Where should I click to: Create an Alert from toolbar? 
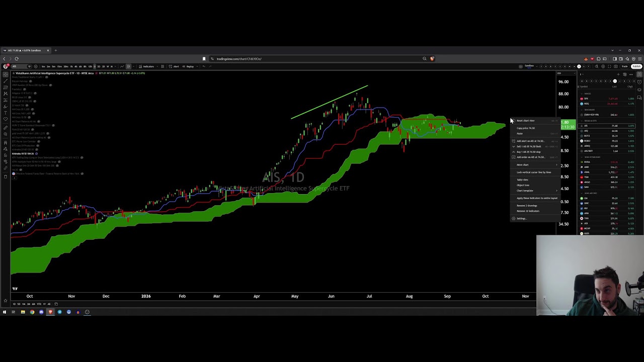[x=174, y=66]
